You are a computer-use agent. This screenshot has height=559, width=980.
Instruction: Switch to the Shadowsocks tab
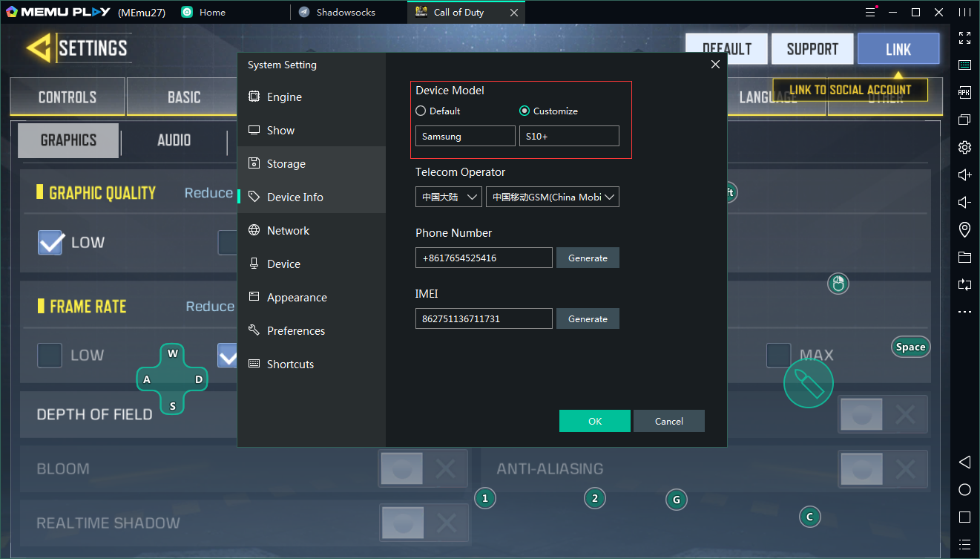click(346, 12)
